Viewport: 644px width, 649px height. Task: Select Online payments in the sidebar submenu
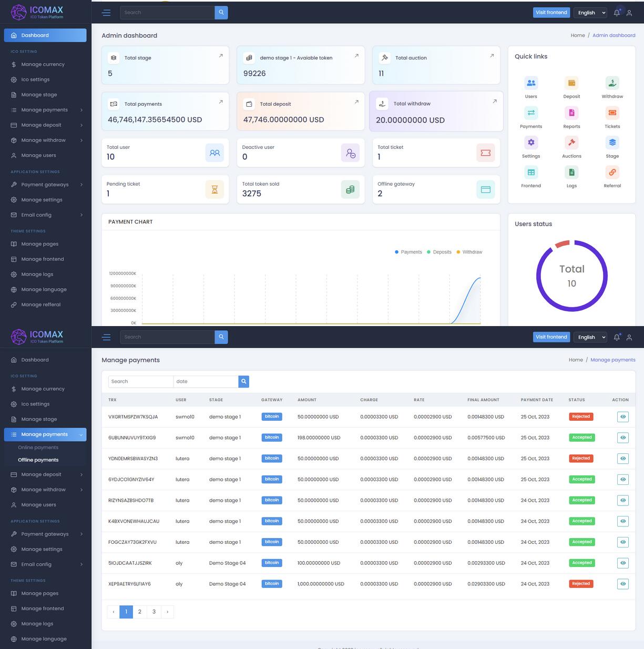tap(38, 448)
